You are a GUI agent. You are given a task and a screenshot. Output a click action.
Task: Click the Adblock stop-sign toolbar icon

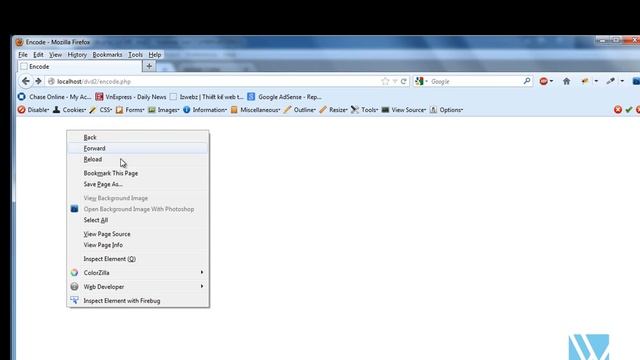point(543,81)
